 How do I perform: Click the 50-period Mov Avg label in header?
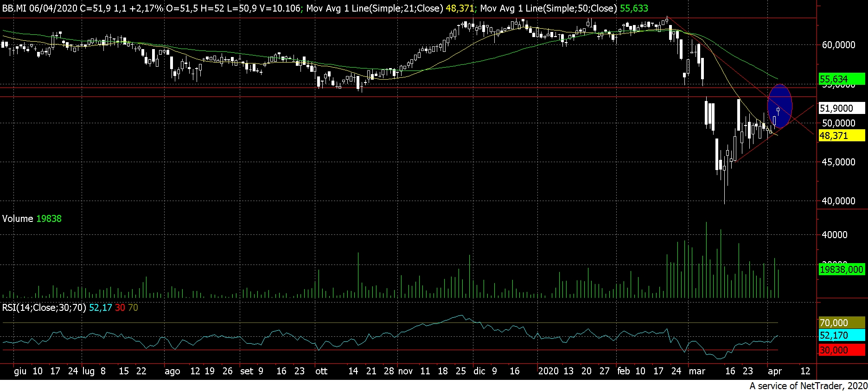click(x=549, y=8)
